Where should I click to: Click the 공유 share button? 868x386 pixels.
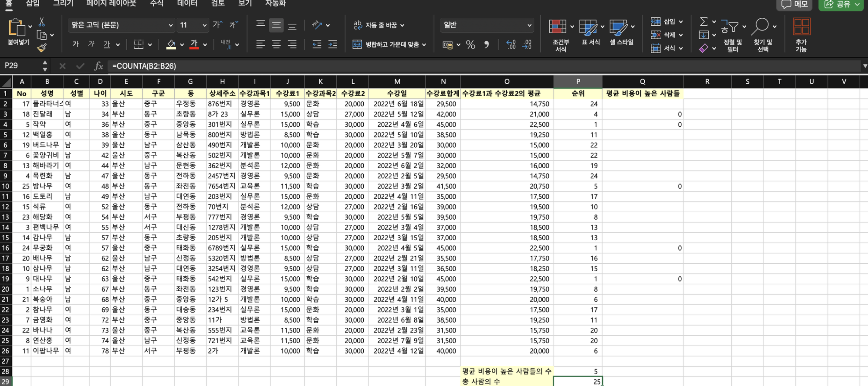coord(841,4)
